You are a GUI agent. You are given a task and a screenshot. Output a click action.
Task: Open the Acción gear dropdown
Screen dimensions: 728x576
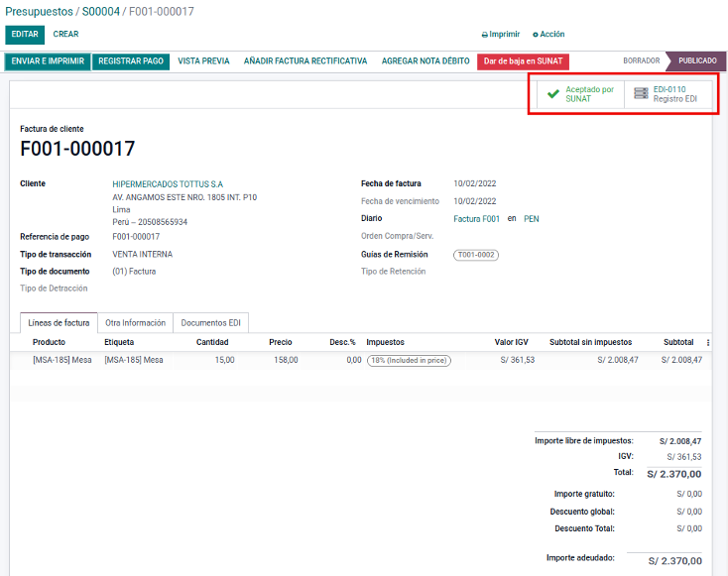click(x=549, y=34)
